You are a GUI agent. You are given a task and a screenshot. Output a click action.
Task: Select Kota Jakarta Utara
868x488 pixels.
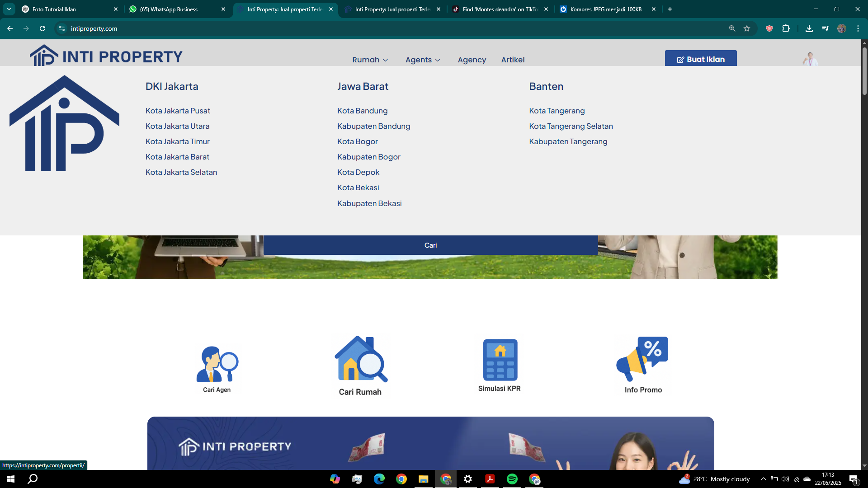click(177, 126)
